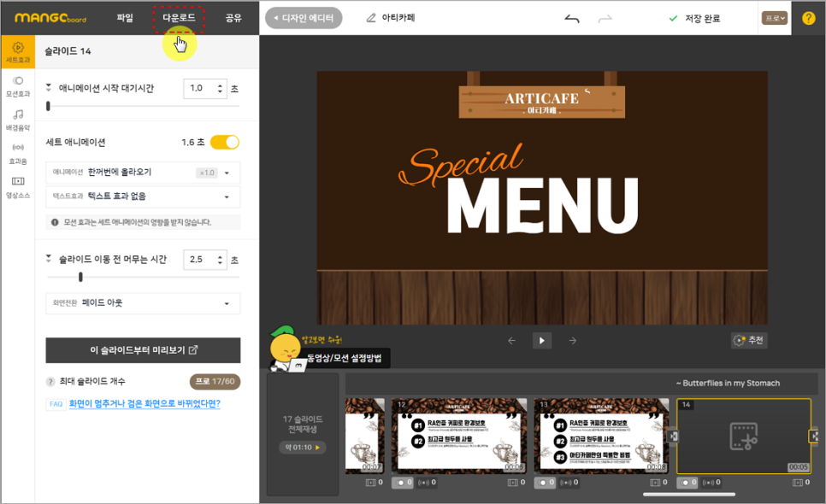Screen dimensions: 826x504
Task: Click the 슬라이드 14 panel heading
Action: pos(68,51)
